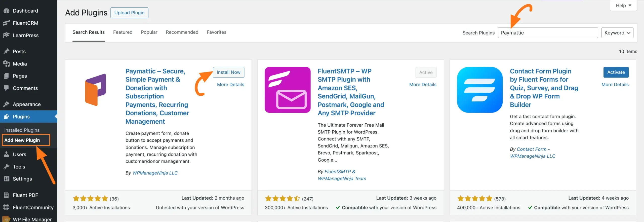Click the Users person icon
This screenshot has width=644, height=222.
pyautogui.click(x=6, y=154)
